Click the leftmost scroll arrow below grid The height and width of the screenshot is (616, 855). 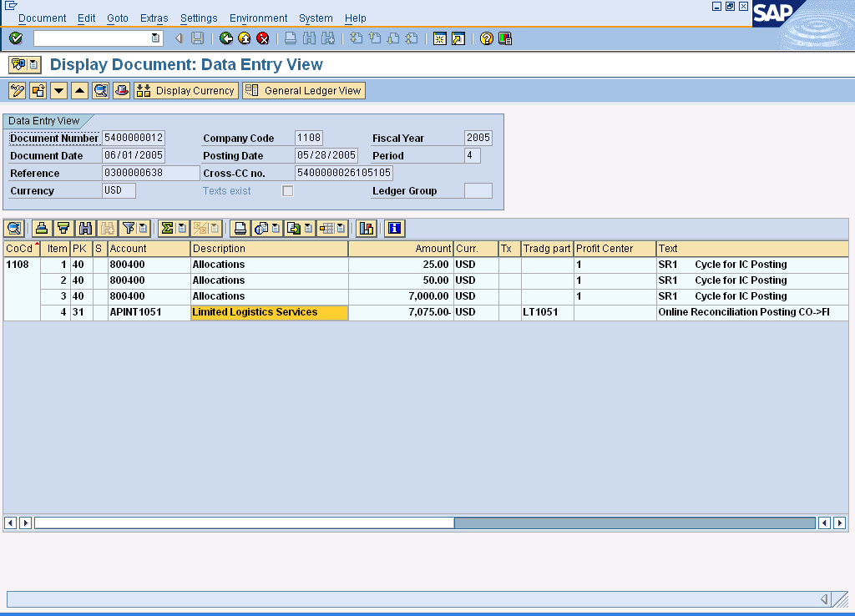click(10, 523)
